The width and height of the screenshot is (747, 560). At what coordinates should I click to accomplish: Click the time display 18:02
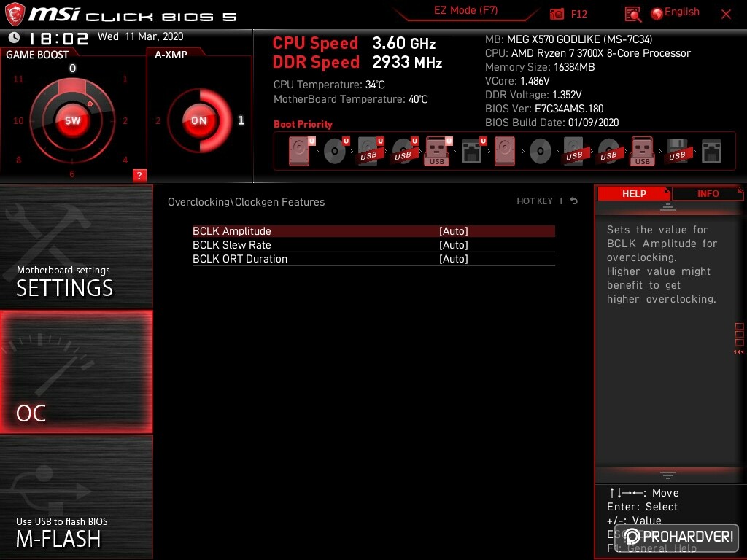pos(58,38)
